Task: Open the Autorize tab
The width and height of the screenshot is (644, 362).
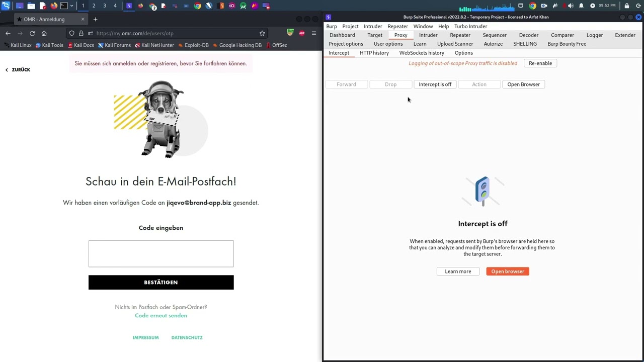Action: (x=493, y=44)
